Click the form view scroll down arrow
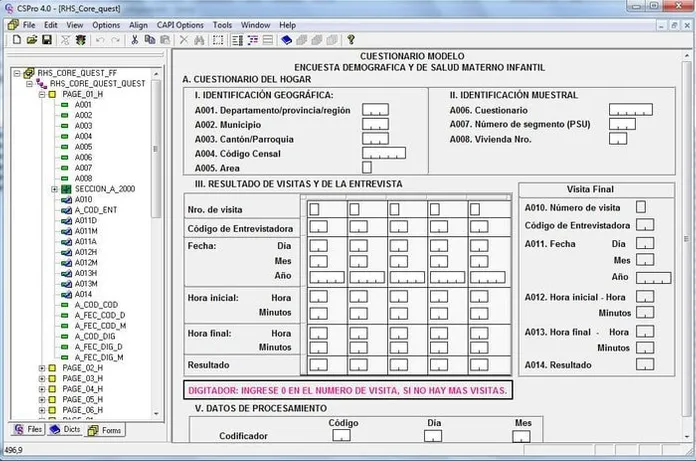This screenshot has height=461, width=696. coord(686,437)
